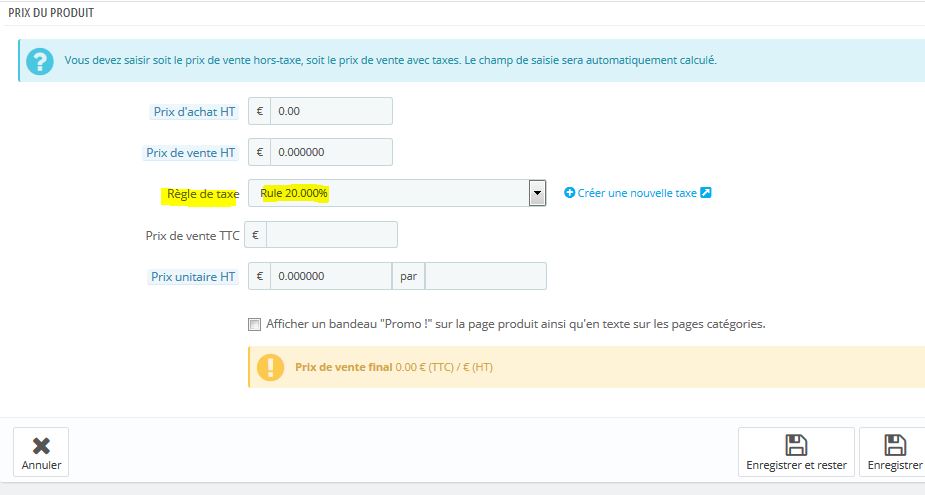925x495 pixels.
Task: Click the euro symbol of Prix unitaire HT
Action: pyautogui.click(x=260, y=276)
